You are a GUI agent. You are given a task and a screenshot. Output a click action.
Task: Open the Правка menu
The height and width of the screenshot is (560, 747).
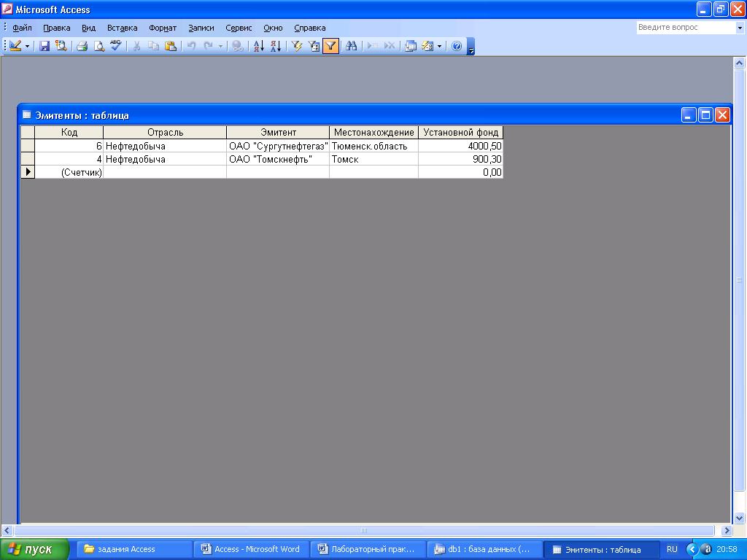(57, 28)
